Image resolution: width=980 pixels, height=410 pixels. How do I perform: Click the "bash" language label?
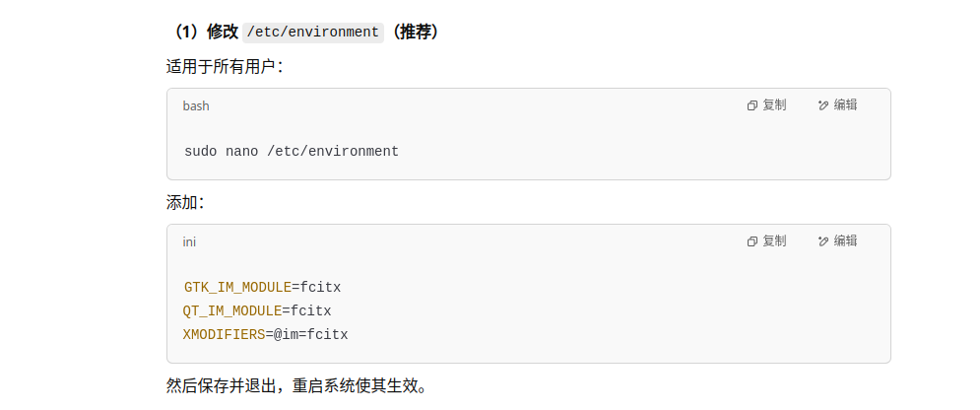point(196,105)
